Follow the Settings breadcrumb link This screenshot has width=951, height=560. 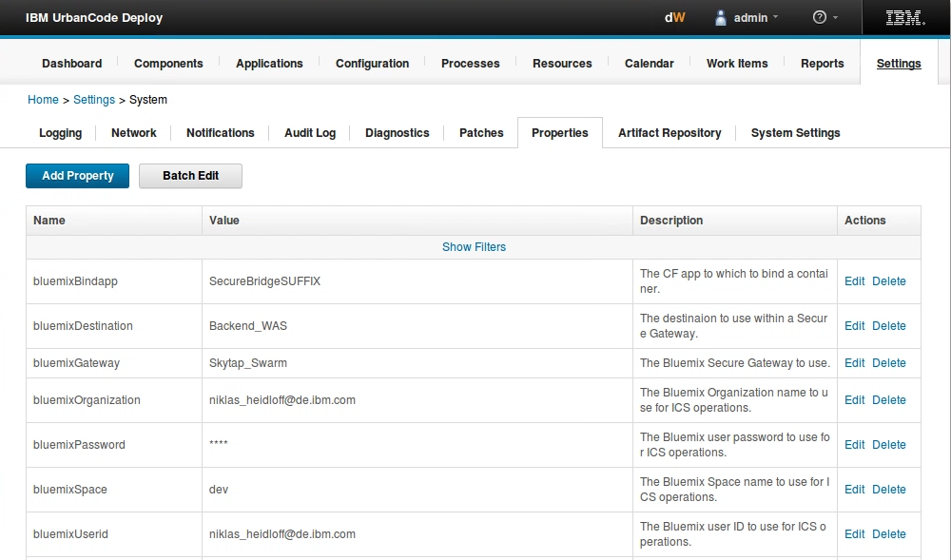[94, 100]
